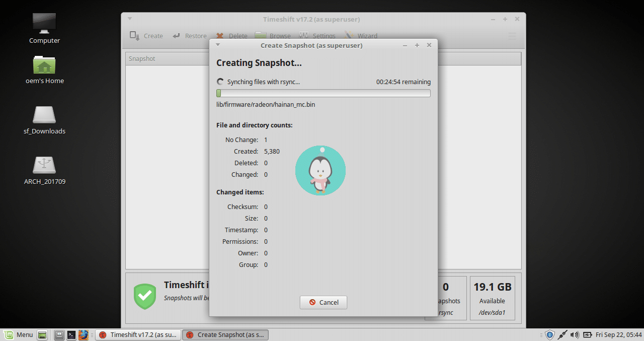Click the Restore toolbar icon

point(176,36)
